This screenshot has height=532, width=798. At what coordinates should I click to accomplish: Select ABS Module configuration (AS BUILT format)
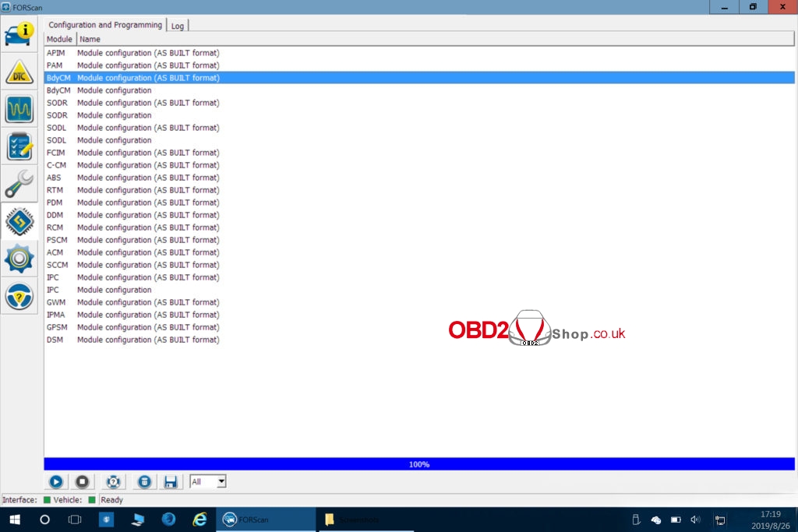point(148,178)
